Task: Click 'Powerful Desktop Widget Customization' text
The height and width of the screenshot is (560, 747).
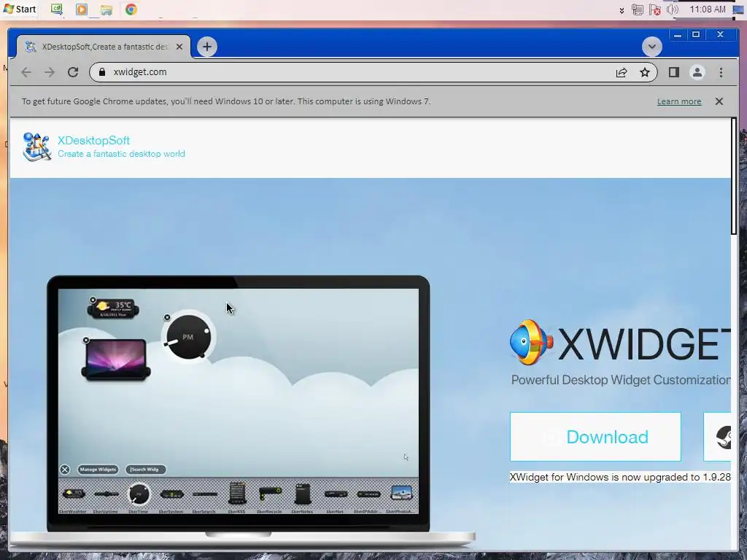Action: pyautogui.click(x=621, y=380)
